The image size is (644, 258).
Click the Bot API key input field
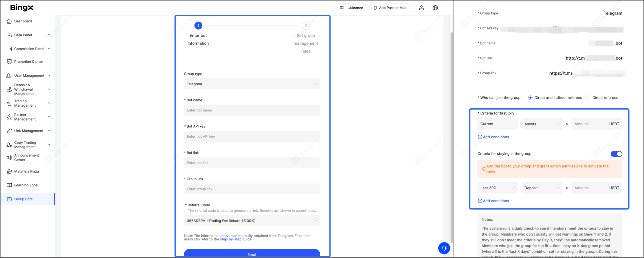(x=252, y=137)
